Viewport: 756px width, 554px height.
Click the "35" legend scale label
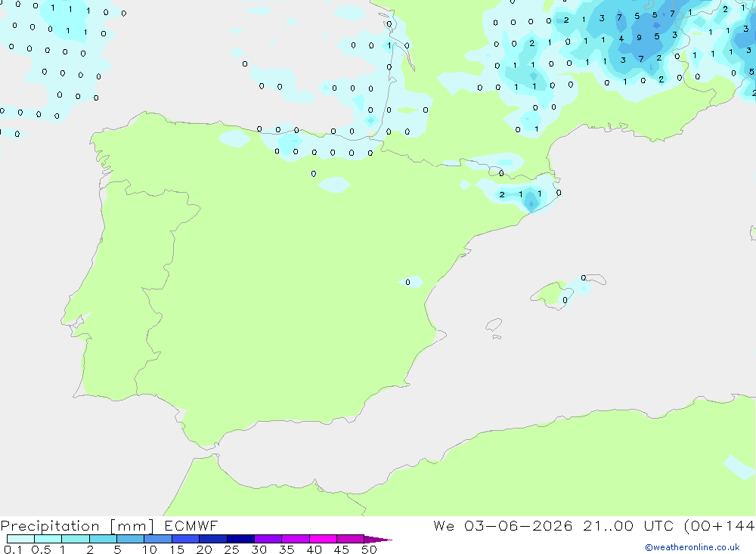tap(287, 549)
